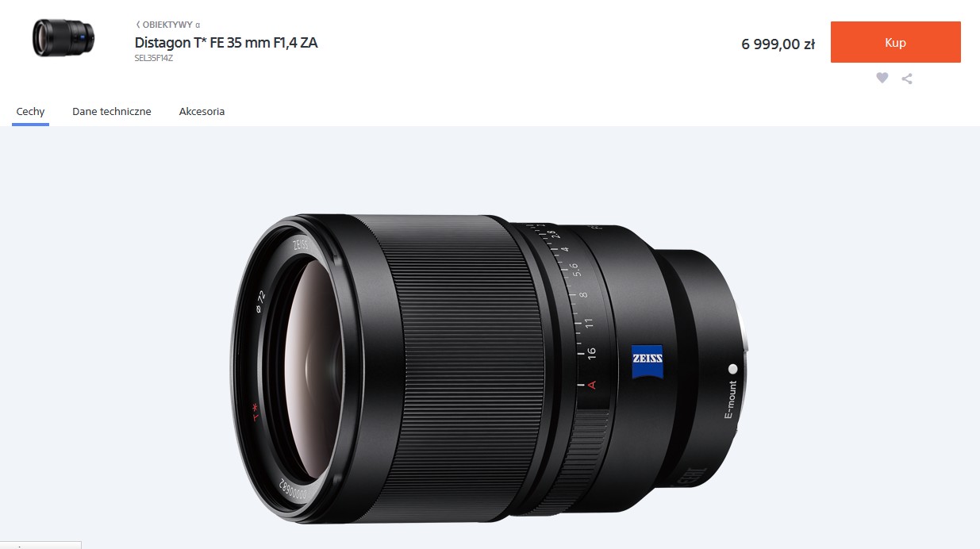Click the small lens thumbnail in the header
Image resolution: width=980 pixels, height=549 pixels.
point(63,38)
